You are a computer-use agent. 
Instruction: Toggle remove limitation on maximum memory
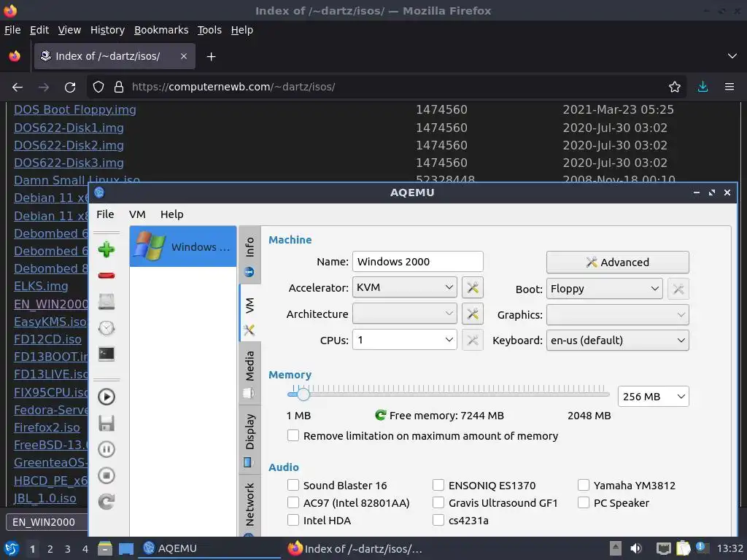(x=293, y=436)
